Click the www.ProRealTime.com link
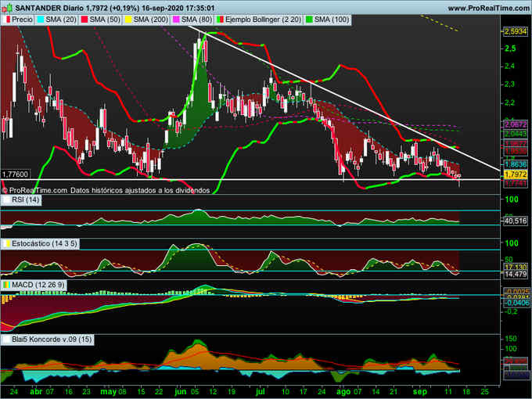The width and height of the screenshot is (532, 399). pyautogui.click(x=488, y=8)
